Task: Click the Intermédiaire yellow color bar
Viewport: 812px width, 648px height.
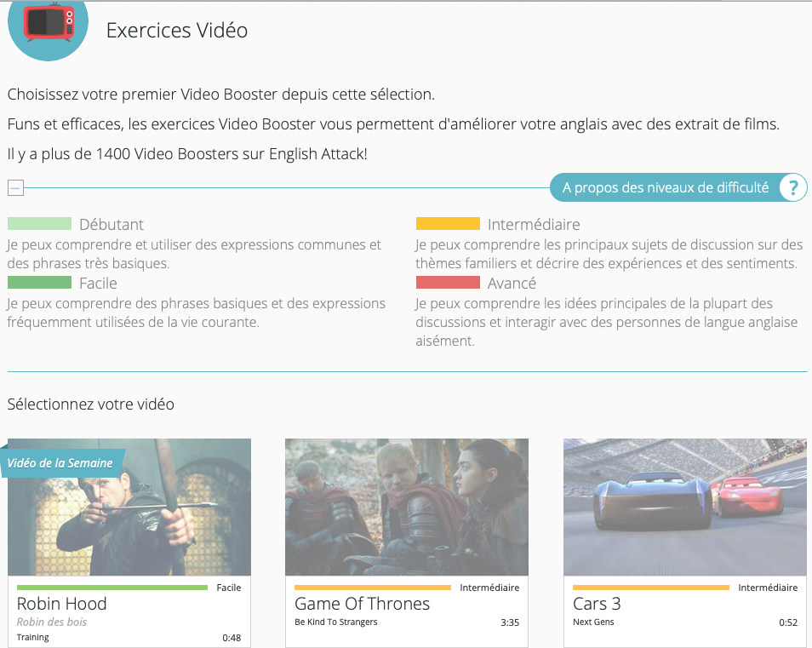Action: pyautogui.click(x=448, y=224)
